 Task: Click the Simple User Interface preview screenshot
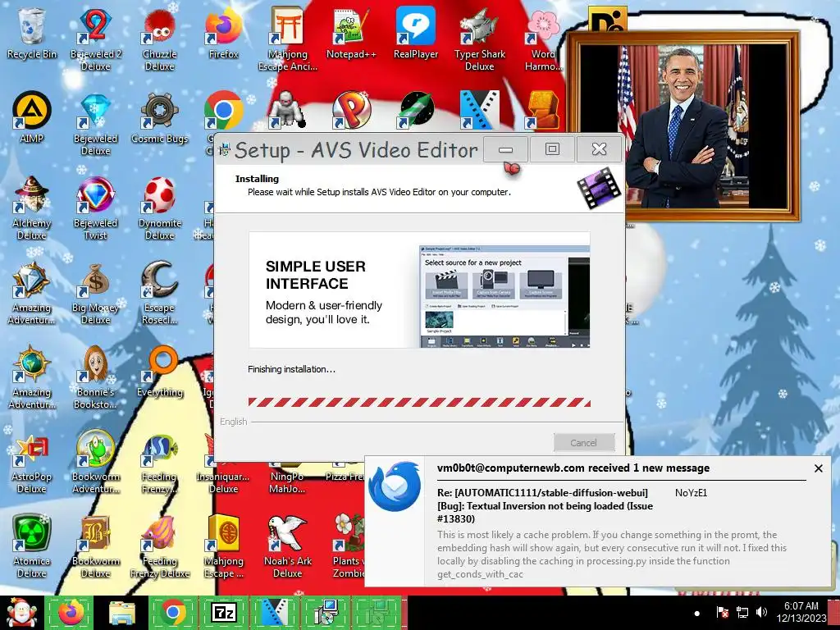click(x=504, y=297)
